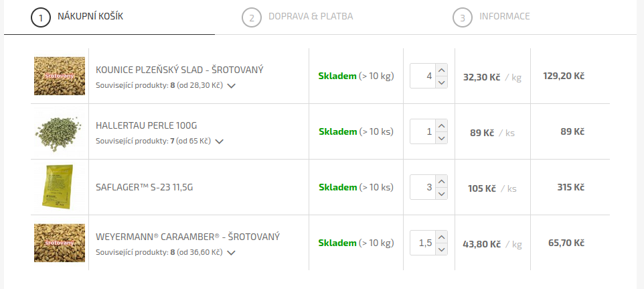Click the Weyermann Caraamber quantity field

[x=422, y=243]
